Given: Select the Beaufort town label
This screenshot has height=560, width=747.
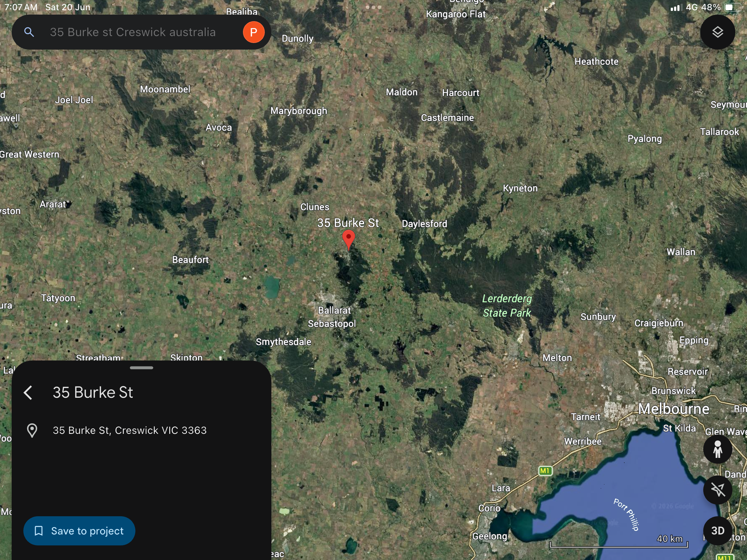Looking at the screenshot, I should [x=190, y=260].
